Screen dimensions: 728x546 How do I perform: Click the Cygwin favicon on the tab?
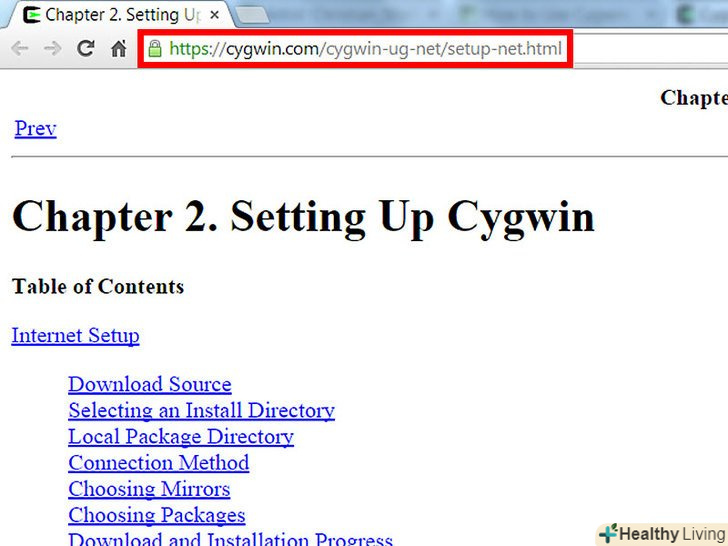32,15
